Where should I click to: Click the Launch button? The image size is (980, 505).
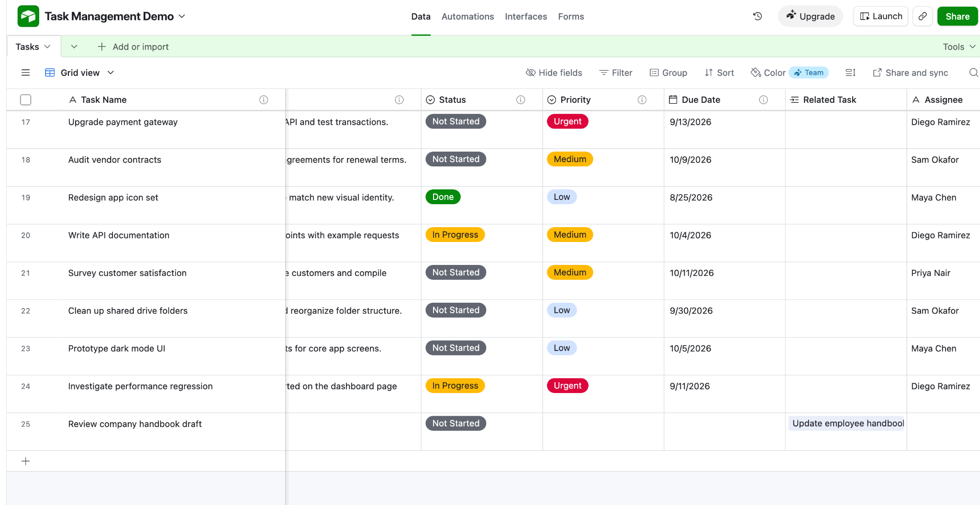click(880, 16)
